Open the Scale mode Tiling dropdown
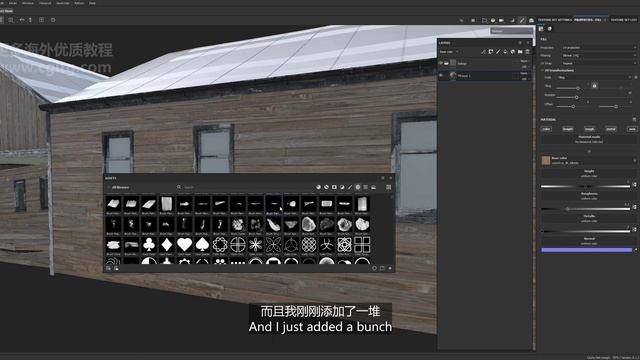The image size is (640, 360). [594, 77]
